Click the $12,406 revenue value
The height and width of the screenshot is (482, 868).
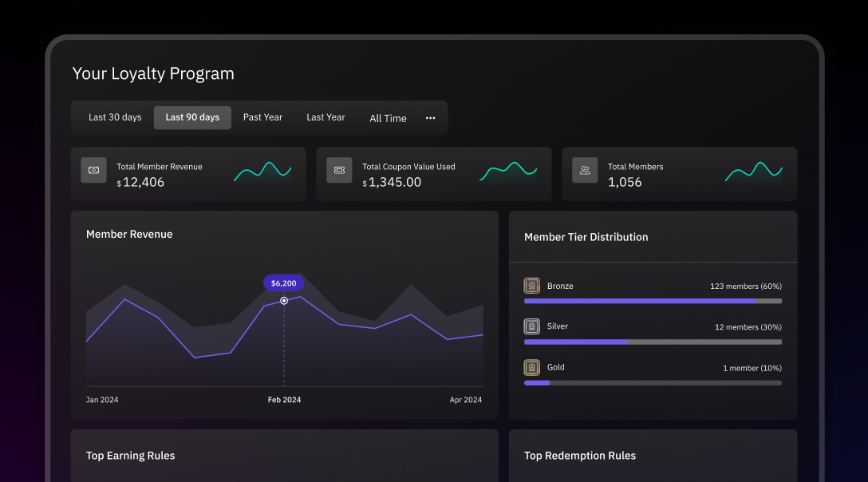[x=140, y=182]
